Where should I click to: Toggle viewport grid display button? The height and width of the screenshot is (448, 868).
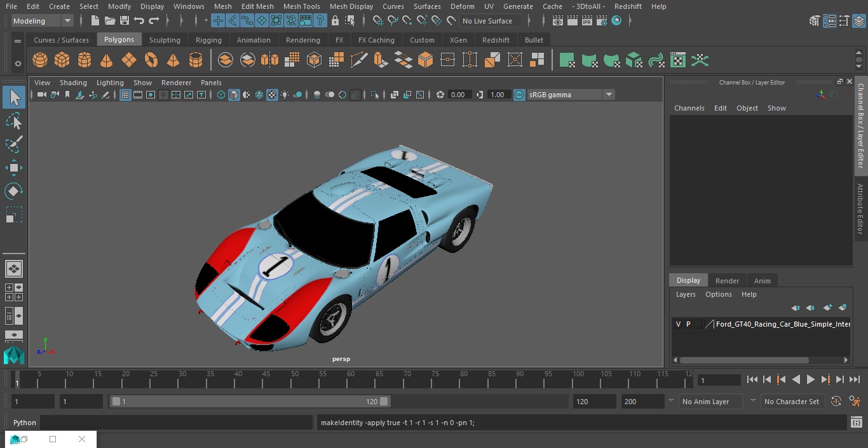[x=125, y=95]
